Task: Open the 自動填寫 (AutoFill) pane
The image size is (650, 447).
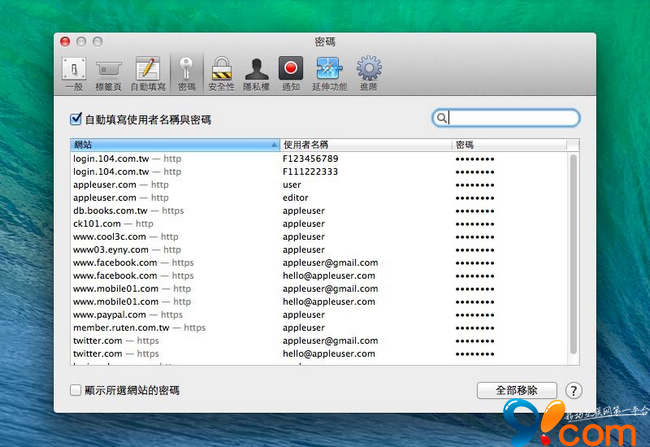Action: [147, 72]
